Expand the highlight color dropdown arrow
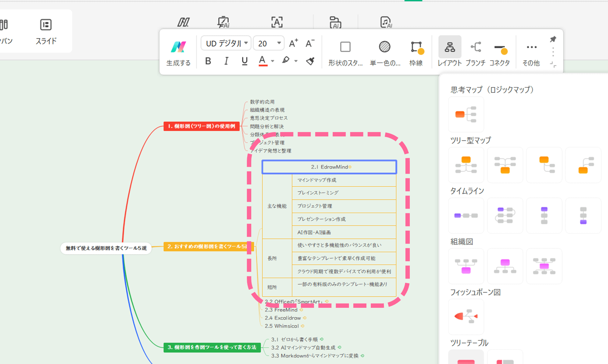The height and width of the screenshot is (364, 608). (x=296, y=61)
